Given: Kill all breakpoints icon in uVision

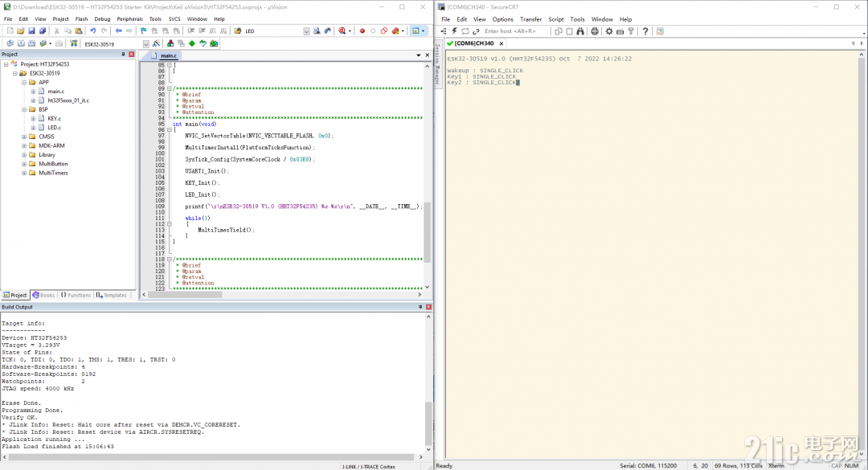Looking at the screenshot, I should 395,31.
